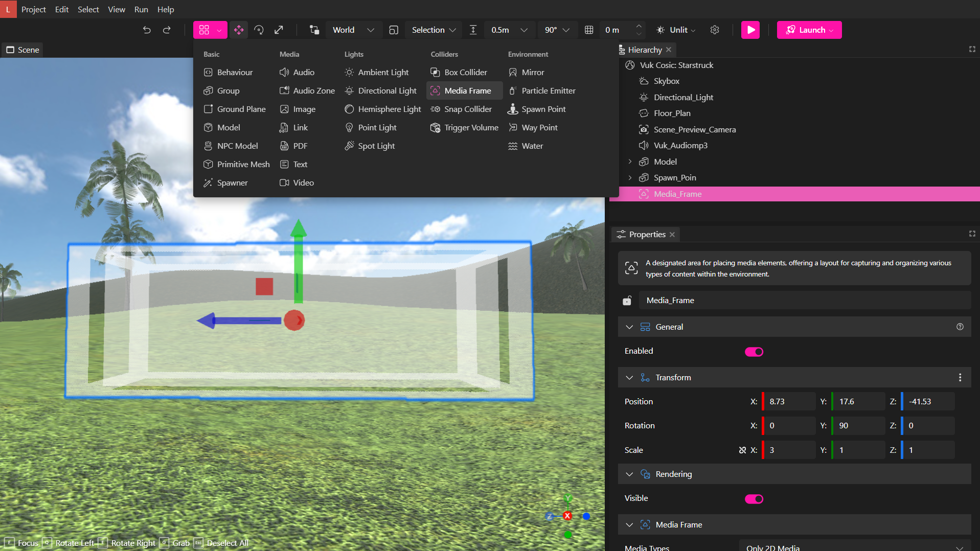Collapse the Transform section

tap(630, 377)
